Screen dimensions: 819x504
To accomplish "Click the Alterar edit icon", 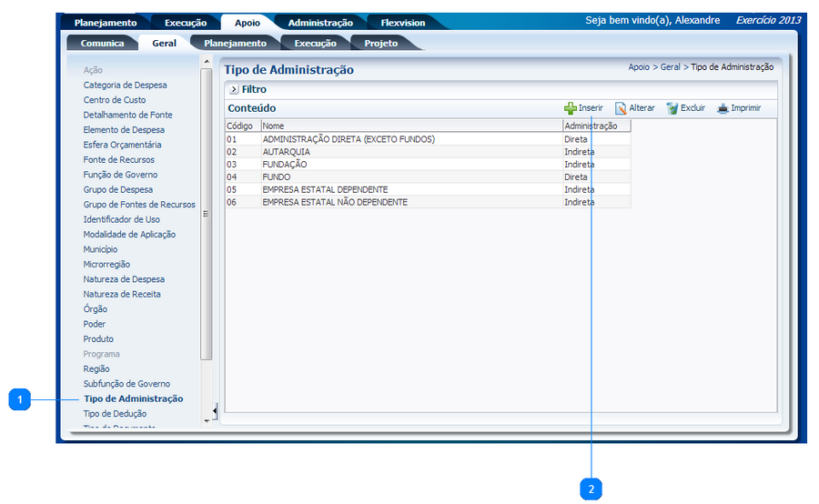I will [x=621, y=108].
